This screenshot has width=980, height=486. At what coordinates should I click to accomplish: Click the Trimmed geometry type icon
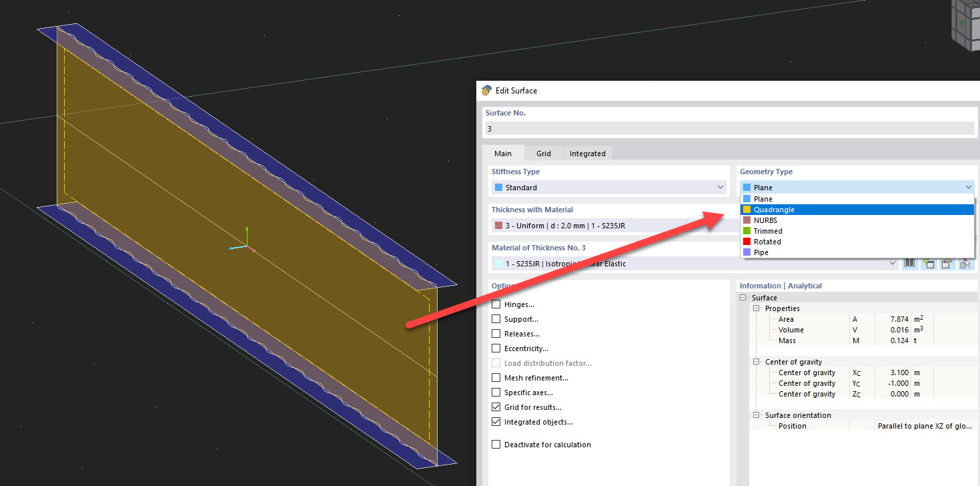click(746, 230)
